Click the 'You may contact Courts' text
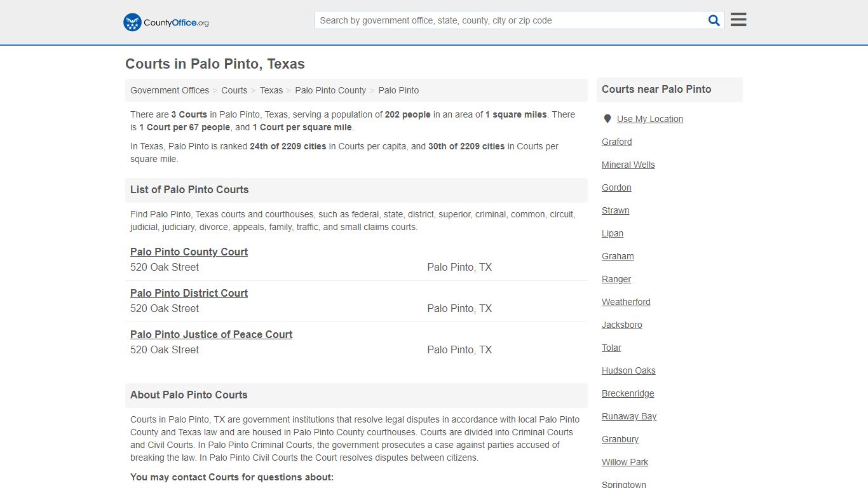 [232, 477]
